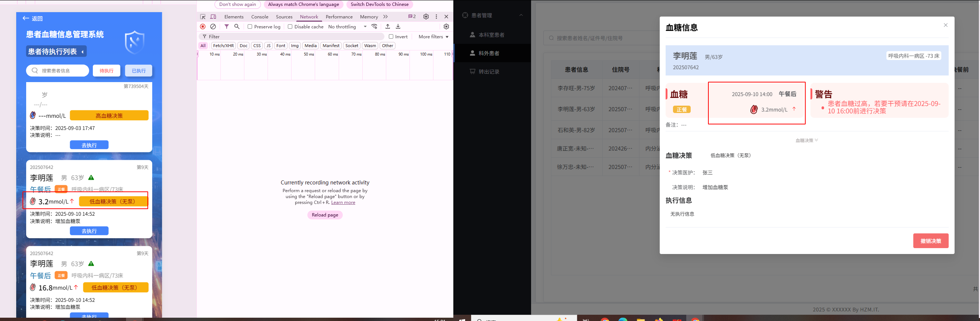Open network conditions wifi icon

(374, 27)
